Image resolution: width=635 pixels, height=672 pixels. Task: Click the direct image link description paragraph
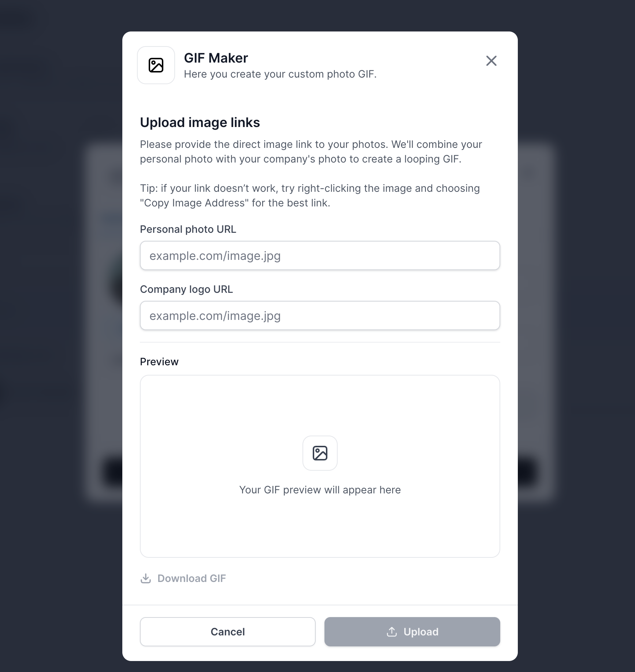(x=311, y=152)
